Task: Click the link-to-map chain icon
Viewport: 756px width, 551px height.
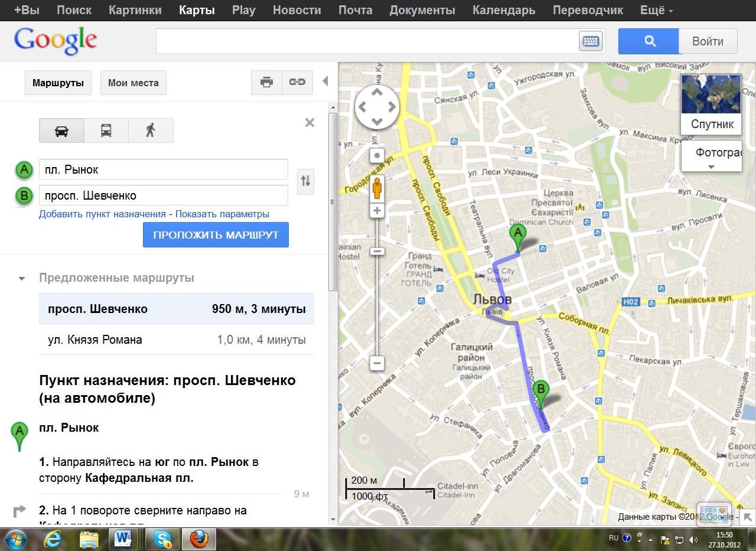Action: [x=296, y=83]
